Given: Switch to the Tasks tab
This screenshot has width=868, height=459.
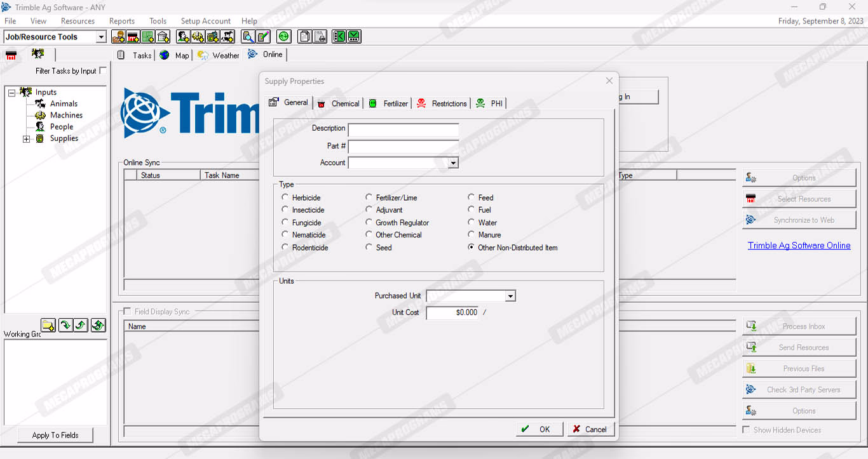Looking at the screenshot, I should tap(135, 55).
